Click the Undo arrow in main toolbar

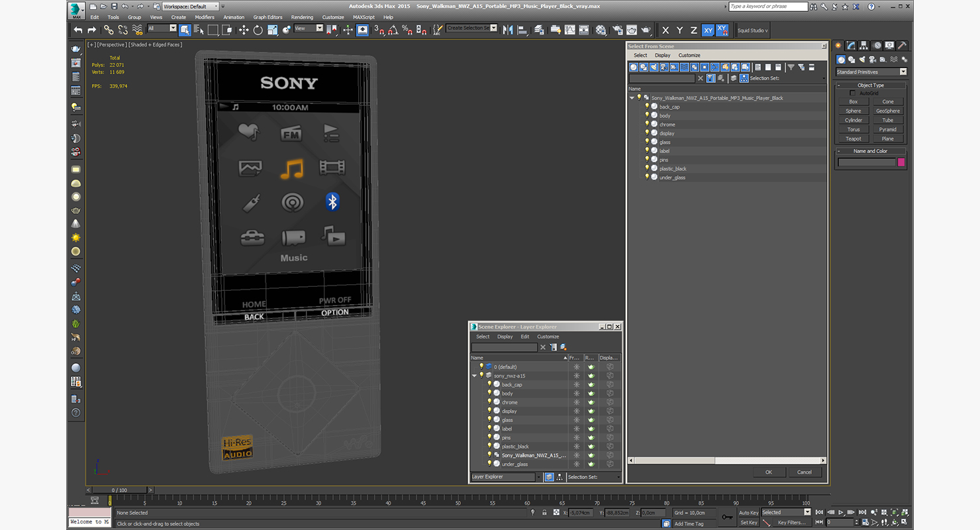point(78,30)
